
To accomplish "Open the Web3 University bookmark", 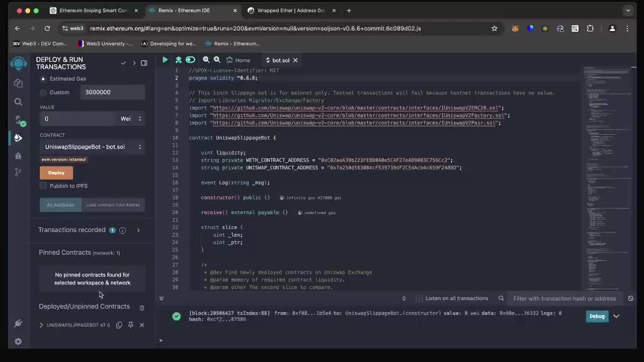I will 105,44.
